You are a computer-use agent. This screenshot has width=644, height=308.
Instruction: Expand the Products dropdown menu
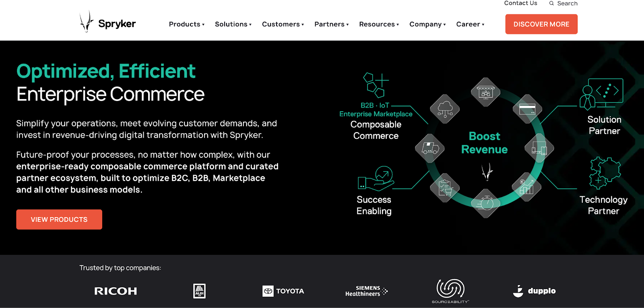(187, 24)
